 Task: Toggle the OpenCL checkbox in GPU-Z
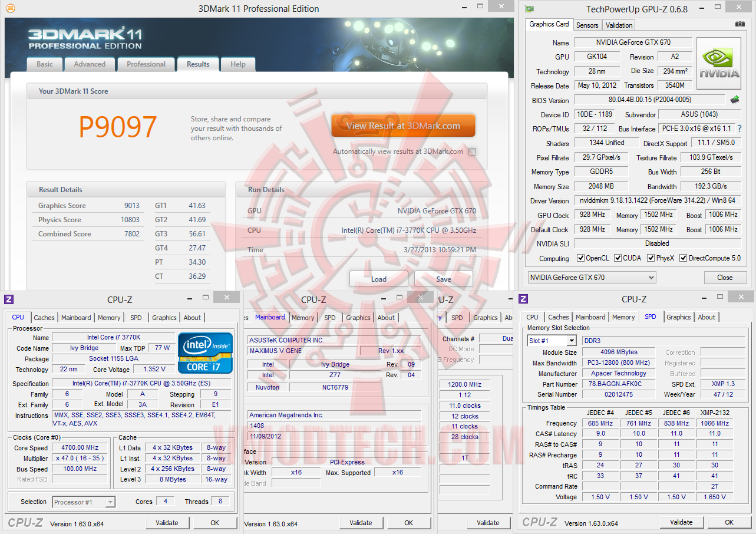pyautogui.click(x=581, y=258)
